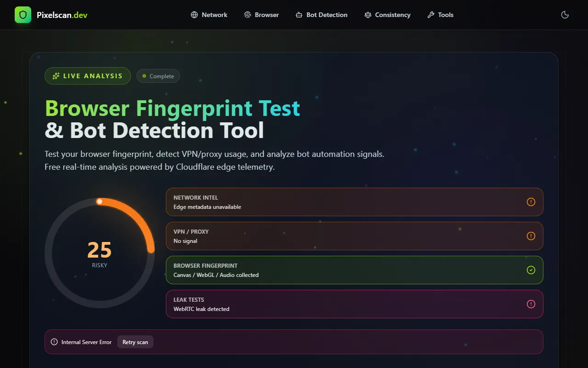
Task: Click the Browser Fingerprint checkmark icon
Action: click(x=531, y=270)
